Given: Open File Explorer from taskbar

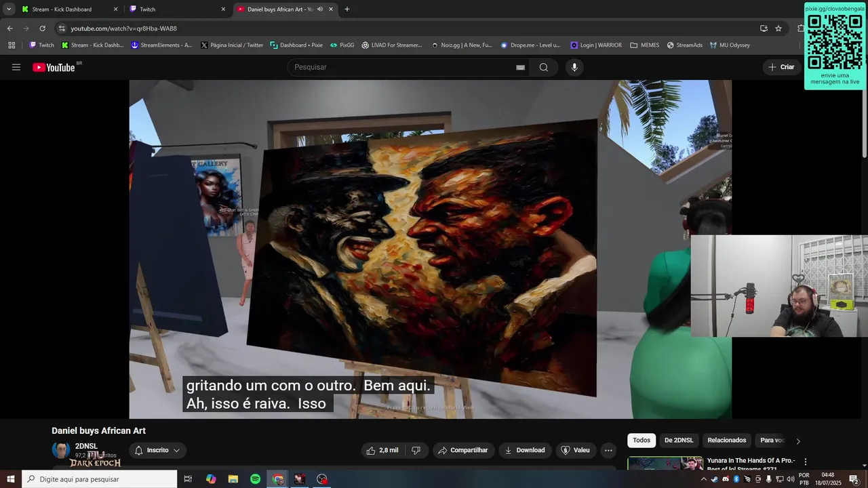Looking at the screenshot, I should click(233, 479).
